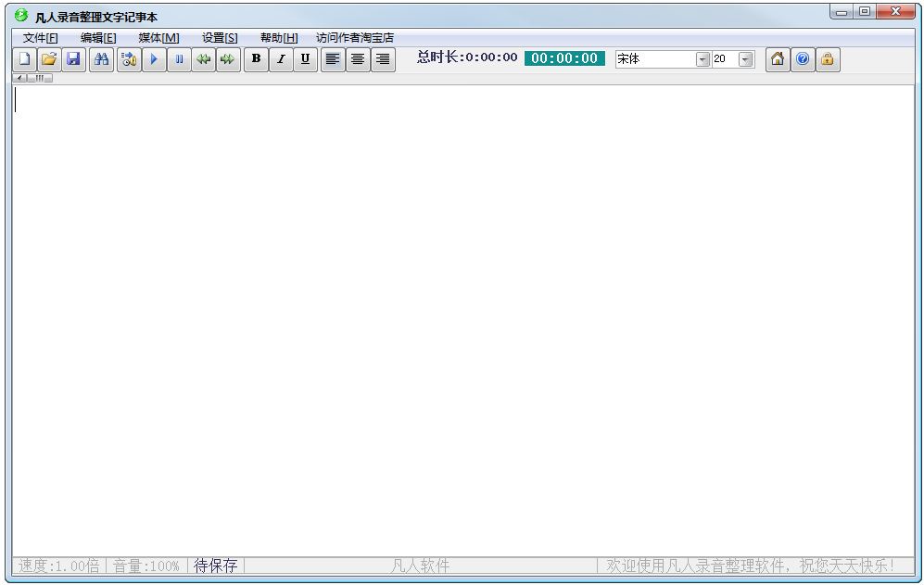
Task: Expand the font size 20 dropdown
Action: (746, 59)
